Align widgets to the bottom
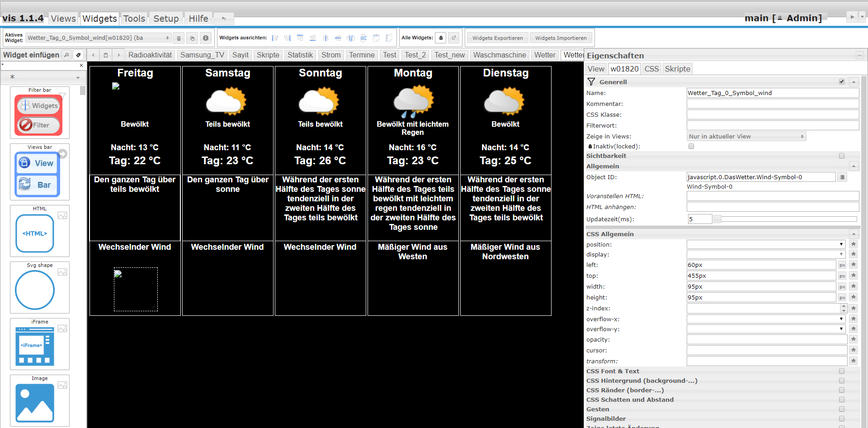Viewport: 868px width, 428px height. pos(313,38)
